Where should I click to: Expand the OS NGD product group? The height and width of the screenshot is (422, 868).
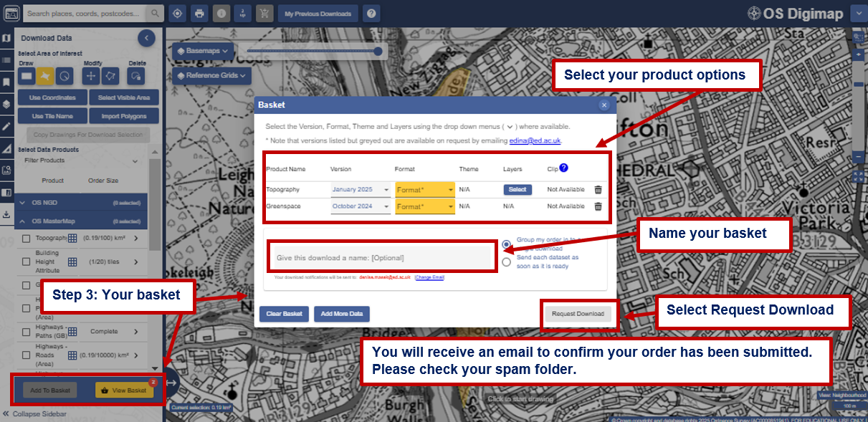(82, 203)
